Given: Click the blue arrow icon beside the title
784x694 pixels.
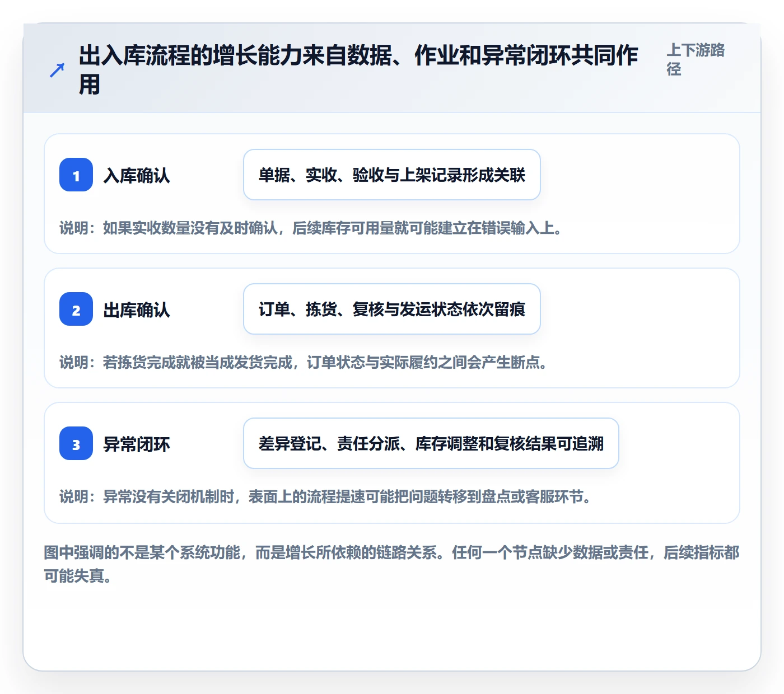Looking at the screenshot, I should [57, 71].
